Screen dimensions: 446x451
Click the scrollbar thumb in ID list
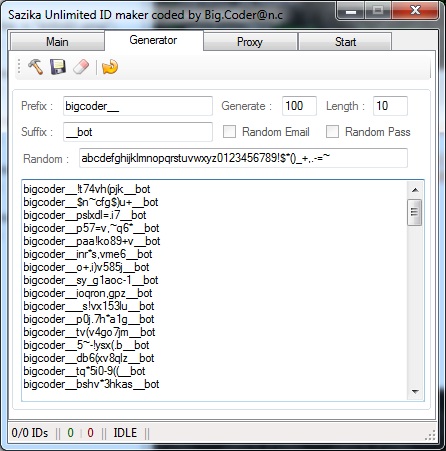pyautogui.click(x=415, y=212)
